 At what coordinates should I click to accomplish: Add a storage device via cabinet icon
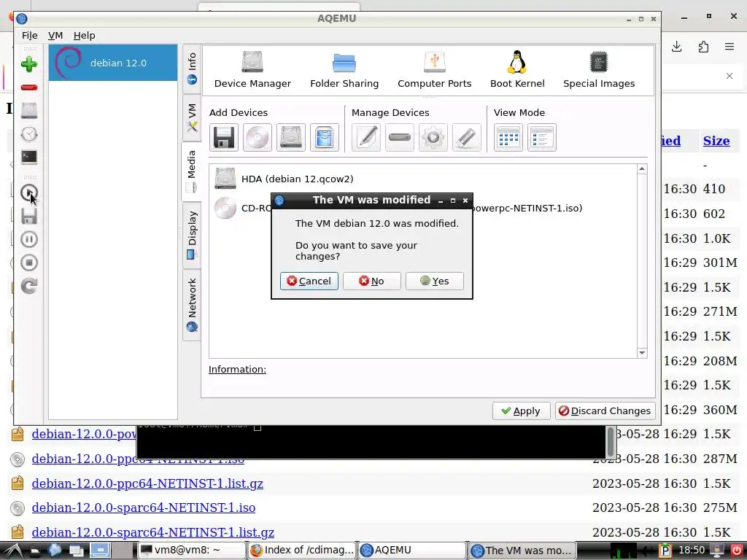pos(325,138)
